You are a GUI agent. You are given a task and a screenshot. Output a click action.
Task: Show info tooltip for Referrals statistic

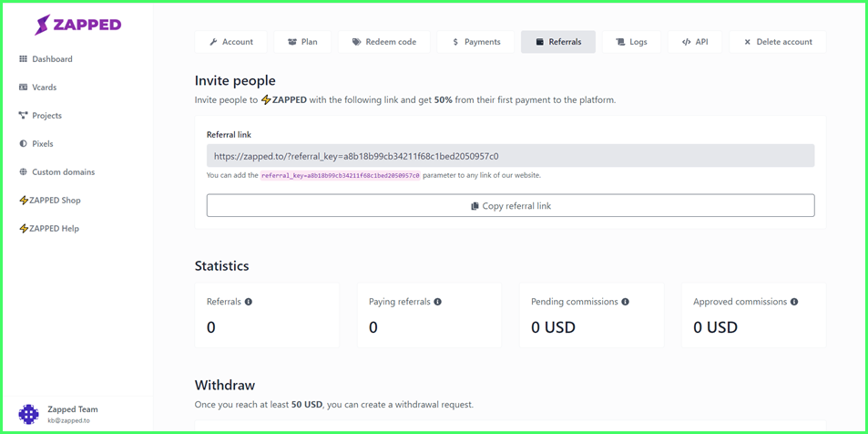coord(249,302)
